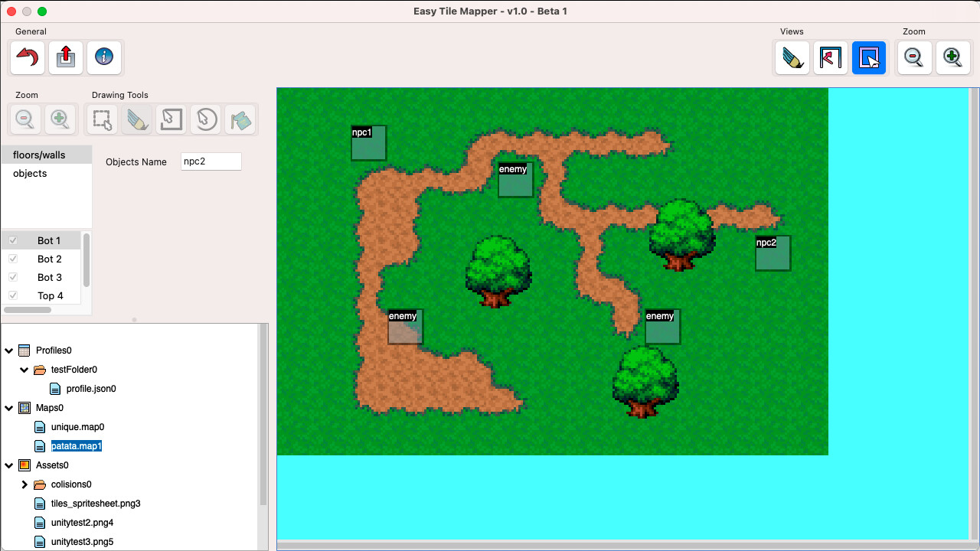Choose the circle drawing tool

pyautogui.click(x=205, y=119)
